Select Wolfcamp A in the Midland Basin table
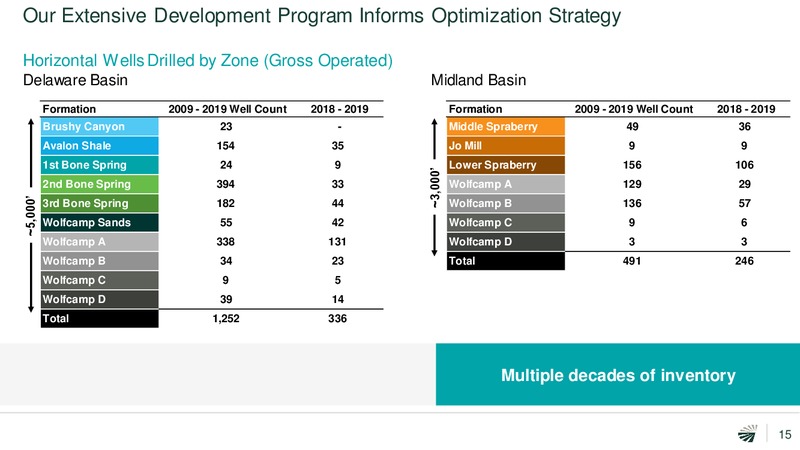This screenshot has height=450, width=800. pyautogui.click(x=506, y=184)
